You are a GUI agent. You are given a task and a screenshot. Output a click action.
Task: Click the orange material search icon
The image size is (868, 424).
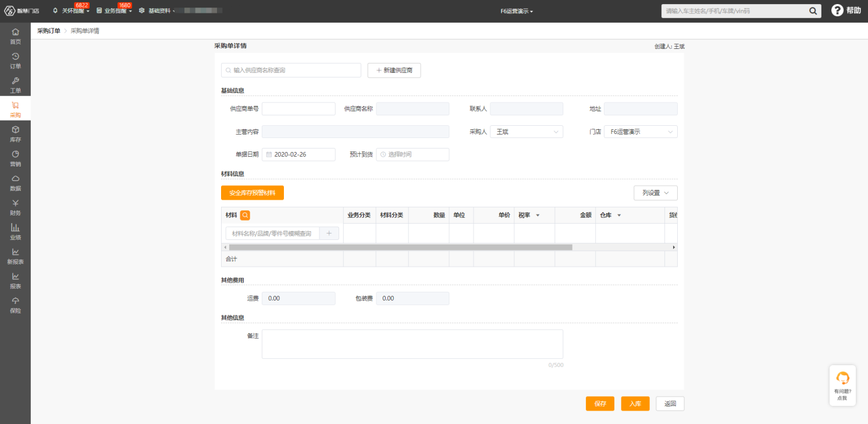point(245,215)
